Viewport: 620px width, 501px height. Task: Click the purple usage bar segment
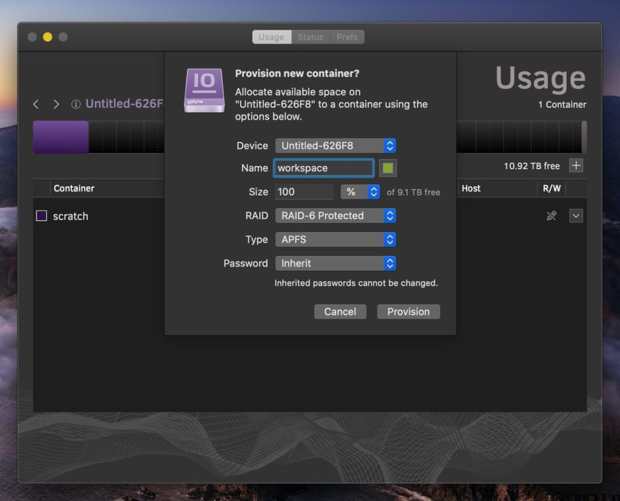pos(61,137)
